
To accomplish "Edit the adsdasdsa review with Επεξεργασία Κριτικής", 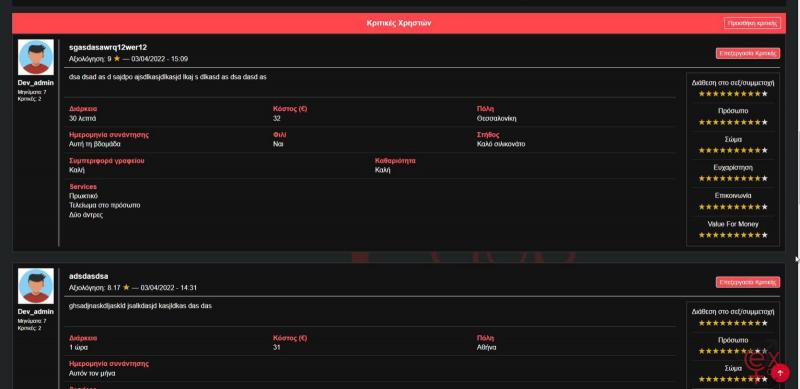I will 747,282.
